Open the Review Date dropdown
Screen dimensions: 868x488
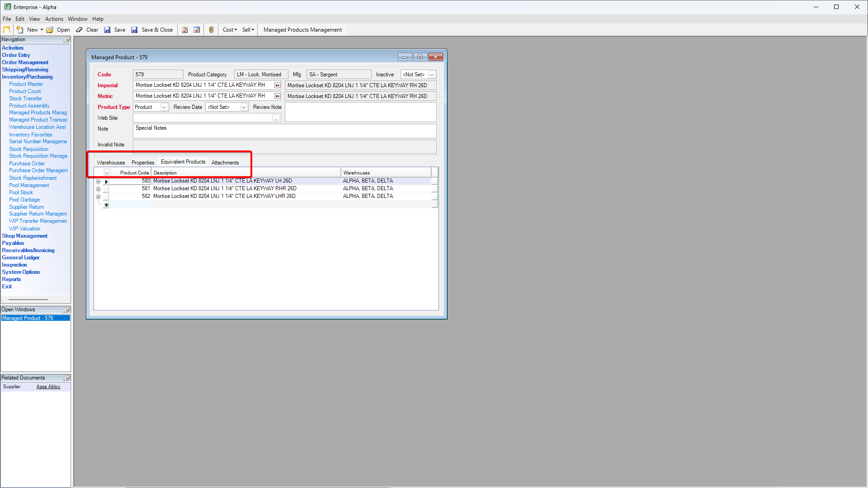(244, 107)
